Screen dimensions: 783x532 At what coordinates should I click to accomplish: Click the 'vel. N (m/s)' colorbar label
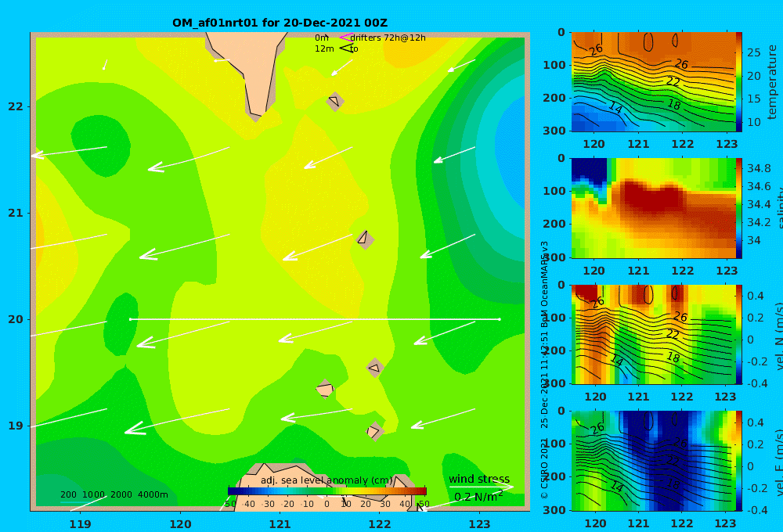pos(778,336)
